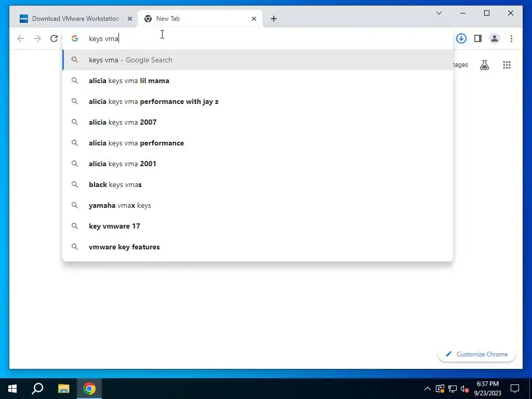Open the muted volume tray icon

coord(464,389)
